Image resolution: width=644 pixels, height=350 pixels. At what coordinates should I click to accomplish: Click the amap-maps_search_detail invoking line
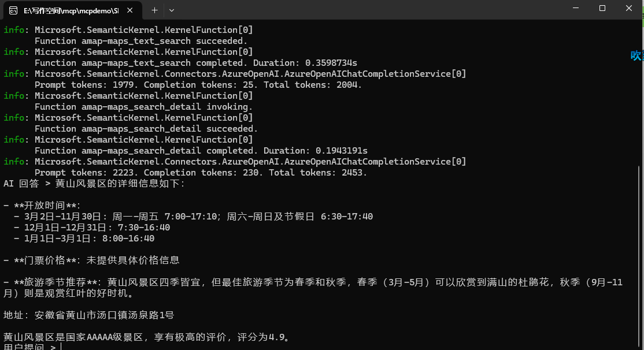pyautogui.click(x=143, y=107)
